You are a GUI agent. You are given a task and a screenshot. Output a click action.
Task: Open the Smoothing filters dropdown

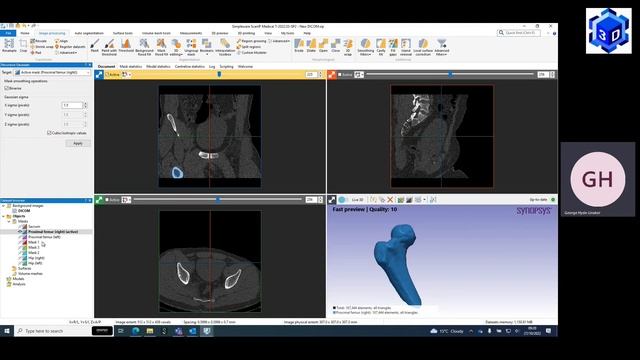(x=365, y=47)
